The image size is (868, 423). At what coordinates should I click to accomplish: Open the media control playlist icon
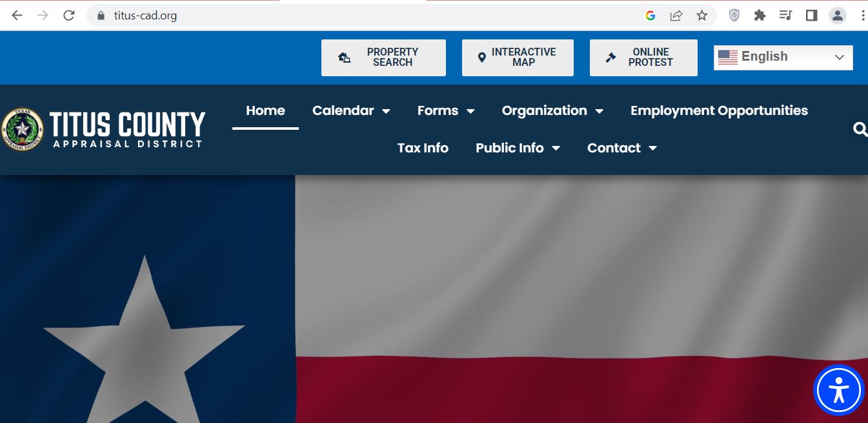point(785,15)
